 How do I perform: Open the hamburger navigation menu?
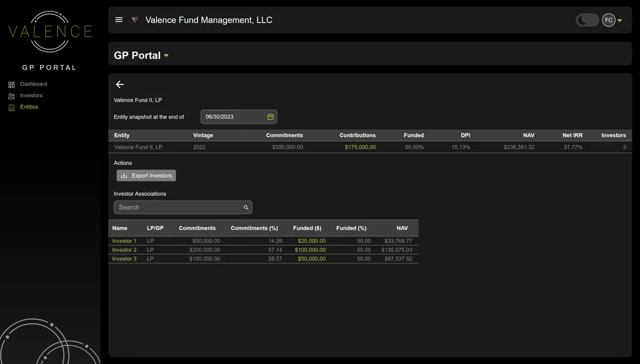[x=119, y=20]
